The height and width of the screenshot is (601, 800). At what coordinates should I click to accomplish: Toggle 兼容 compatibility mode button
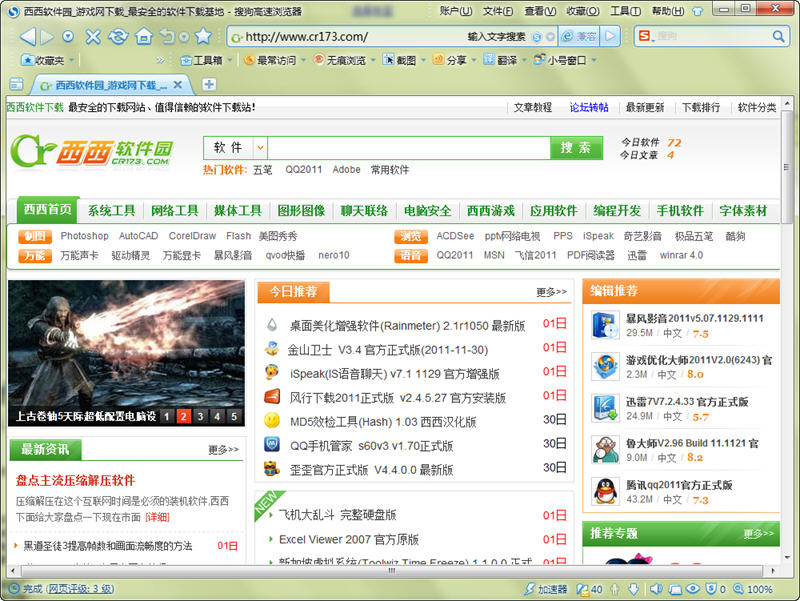[x=580, y=36]
